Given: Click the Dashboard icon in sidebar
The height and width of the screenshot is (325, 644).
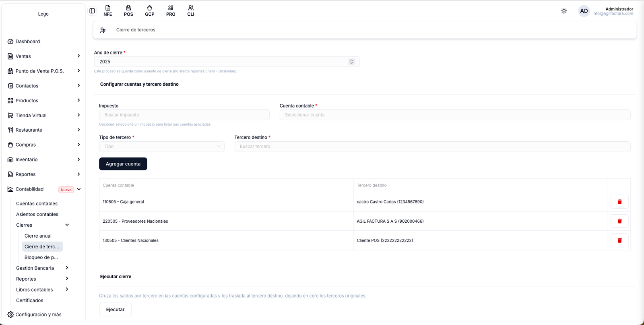Looking at the screenshot, I should pos(10,41).
